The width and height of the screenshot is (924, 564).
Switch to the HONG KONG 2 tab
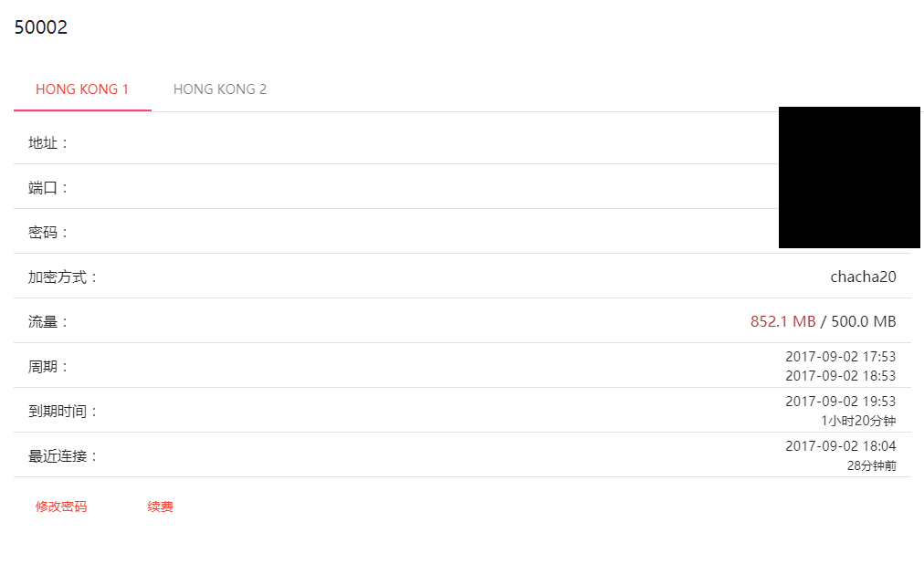click(218, 89)
